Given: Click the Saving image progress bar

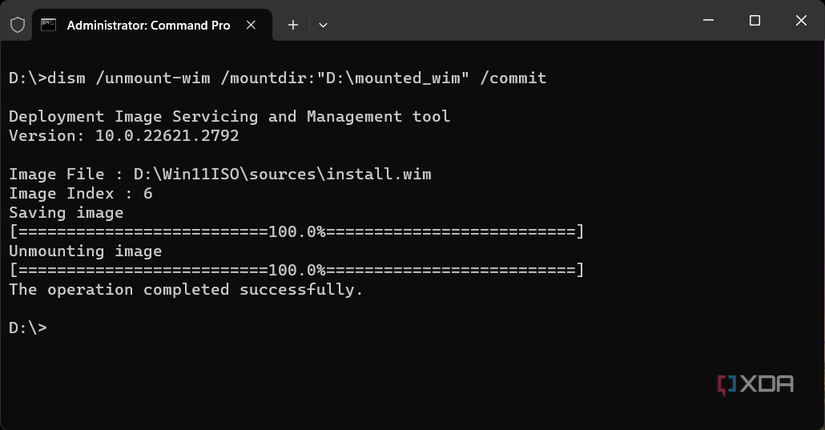Looking at the screenshot, I should coord(296,232).
